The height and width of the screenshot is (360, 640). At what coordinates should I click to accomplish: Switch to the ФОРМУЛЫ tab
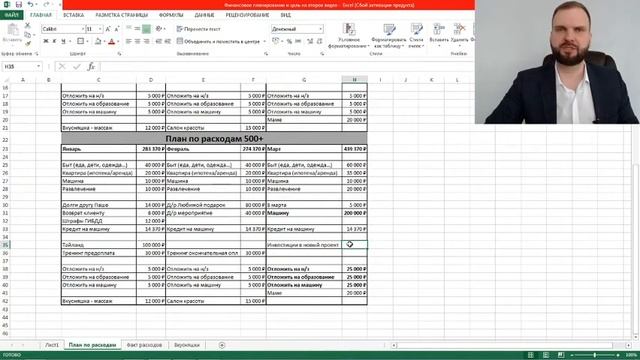[x=171, y=15]
